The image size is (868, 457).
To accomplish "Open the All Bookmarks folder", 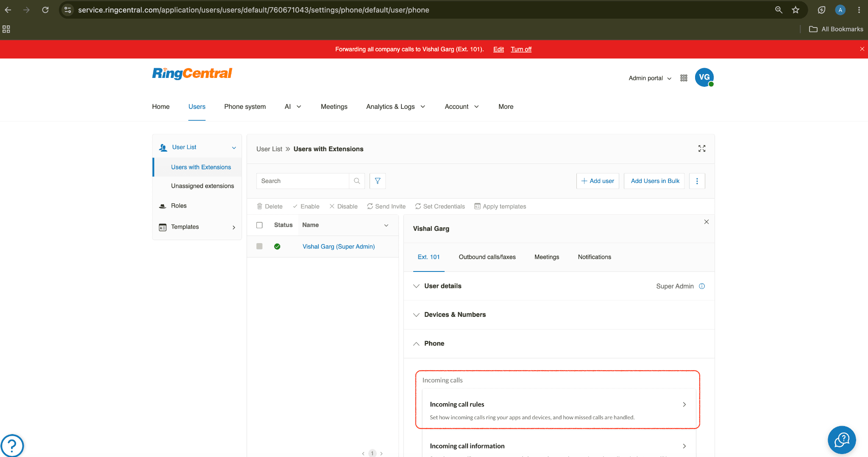I will click(x=836, y=29).
